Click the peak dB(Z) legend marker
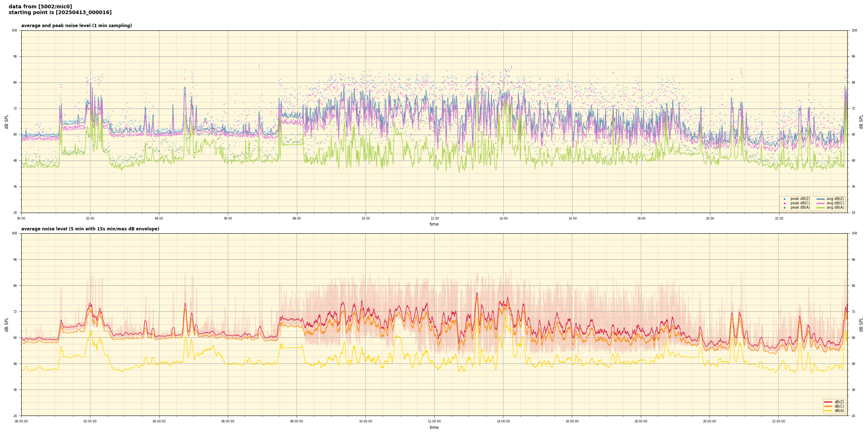868x434 pixels. tap(784, 199)
